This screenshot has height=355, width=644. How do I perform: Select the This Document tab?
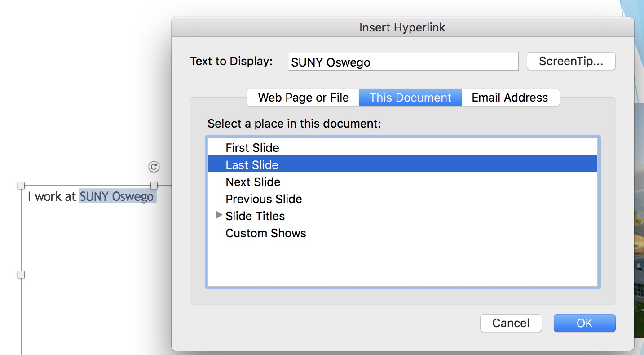pyautogui.click(x=410, y=98)
